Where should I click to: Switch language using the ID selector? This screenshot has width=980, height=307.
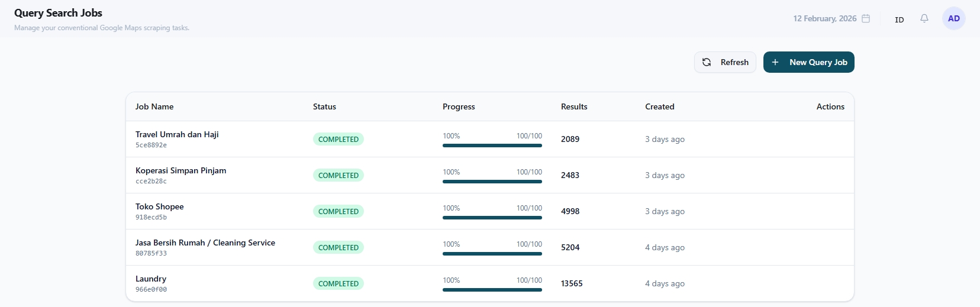900,20
